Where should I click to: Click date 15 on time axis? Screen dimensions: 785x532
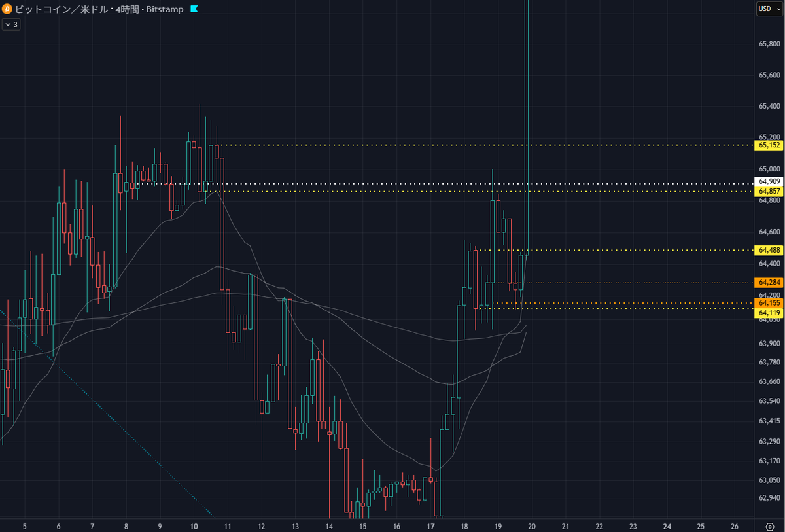coord(363,525)
